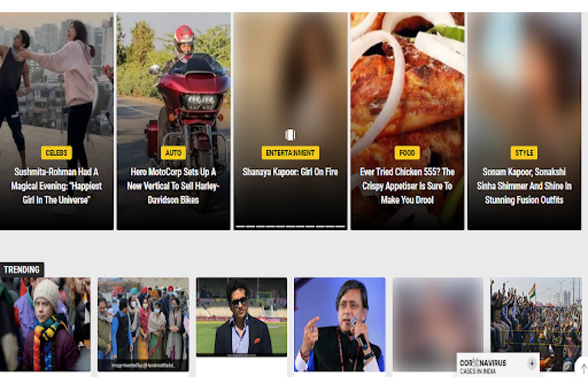Open Sushmita-Rohman Magical Evening headline
The height and width of the screenshot is (392, 588).
[56, 186]
